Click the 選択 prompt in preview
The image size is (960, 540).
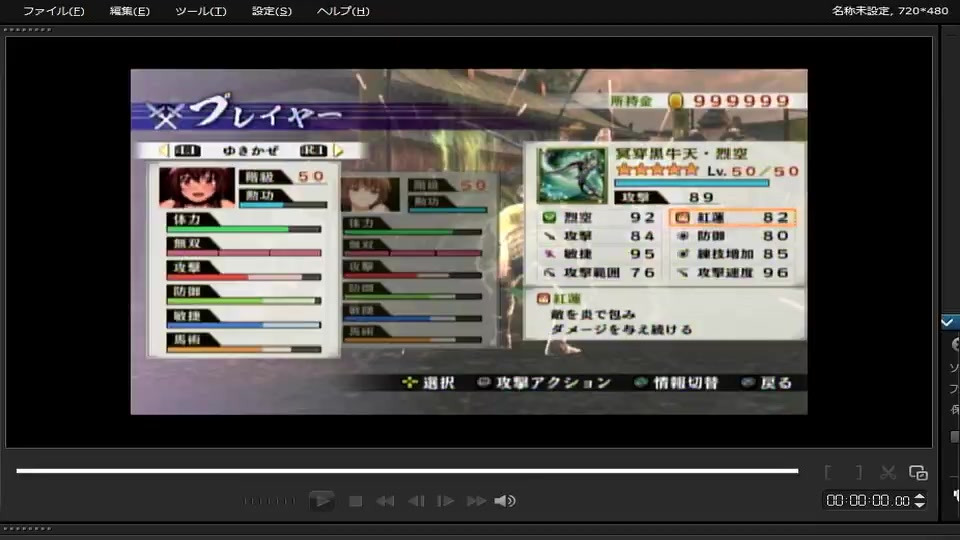(429, 383)
